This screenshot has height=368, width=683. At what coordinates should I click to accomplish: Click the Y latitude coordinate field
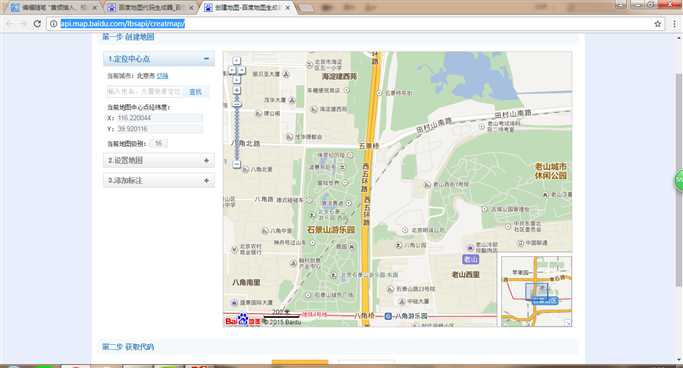pos(159,129)
